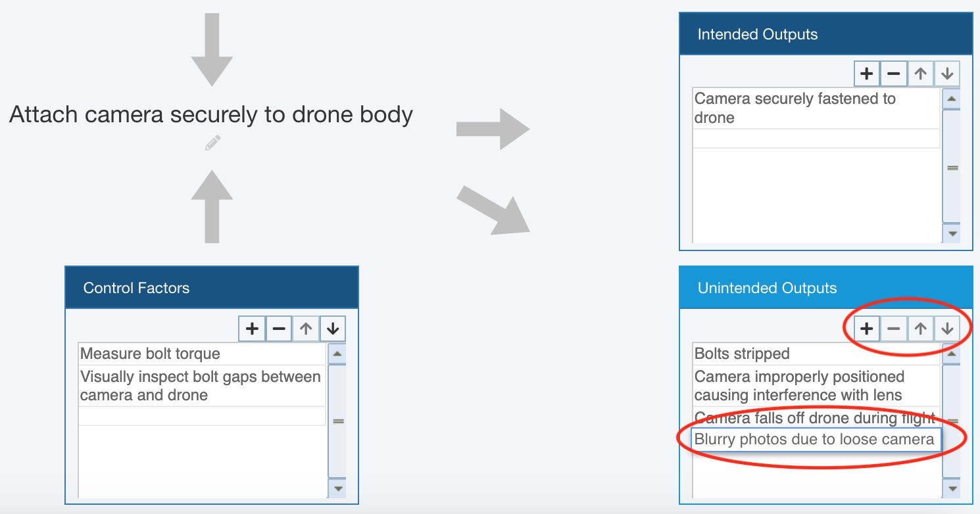Image resolution: width=980 pixels, height=514 pixels.
Task: Click the pencil edit icon below process title
Action: [212, 143]
